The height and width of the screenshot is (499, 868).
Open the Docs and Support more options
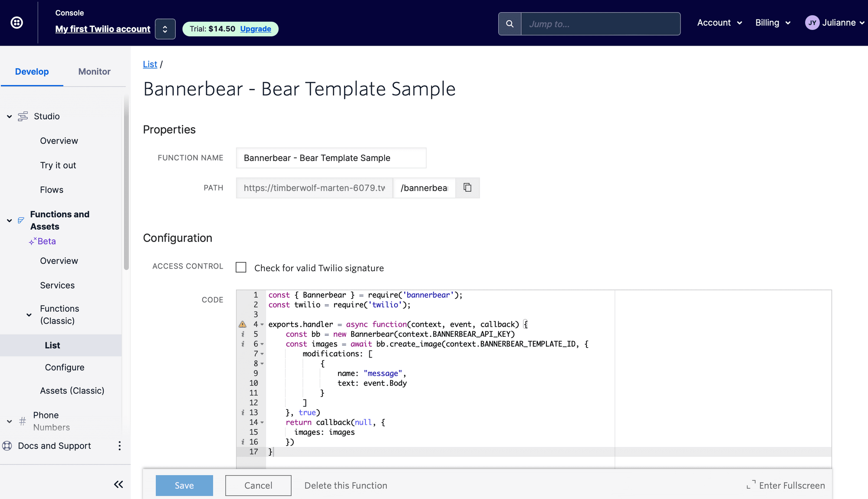119,446
